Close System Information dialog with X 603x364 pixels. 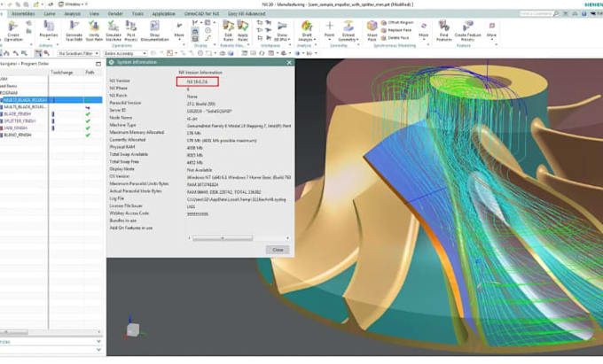289,63
